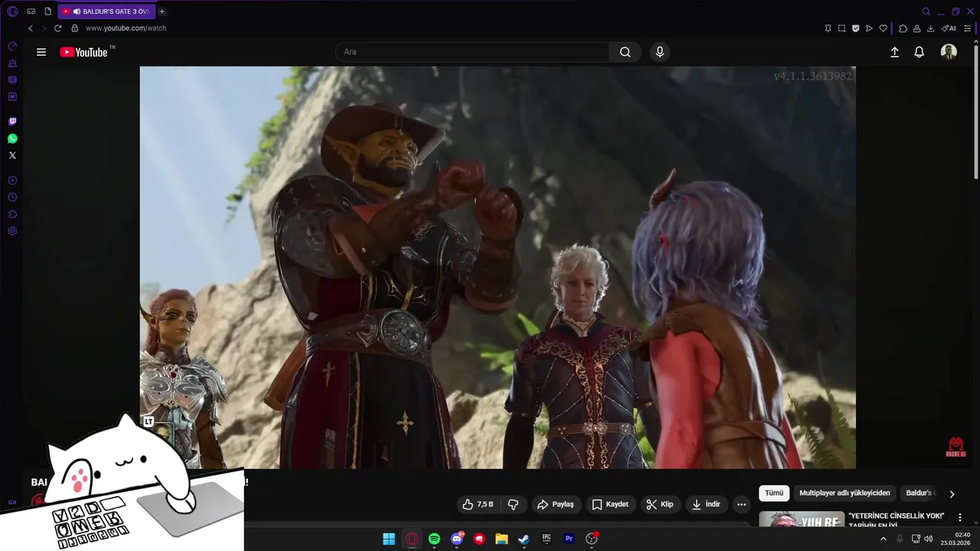Open volume control in system tray

[928, 539]
